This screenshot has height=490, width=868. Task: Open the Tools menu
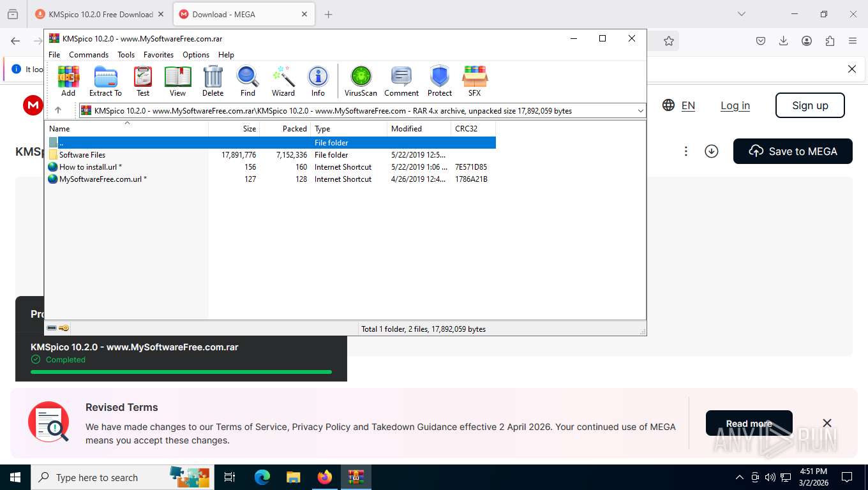(x=126, y=55)
